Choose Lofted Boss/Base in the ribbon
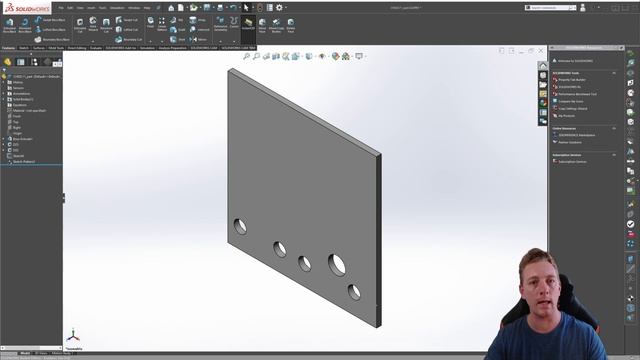640x360 pixels. click(x=50, y=29)
